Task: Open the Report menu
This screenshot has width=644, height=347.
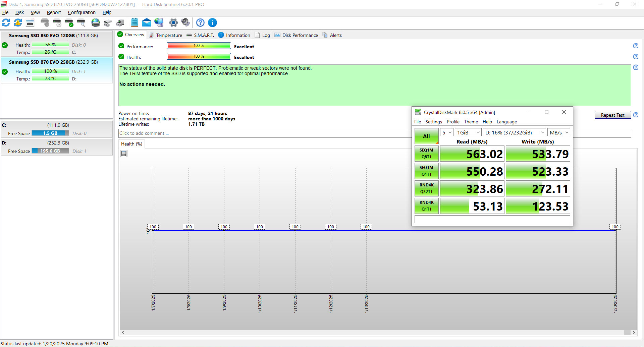Action: point(54,12)
